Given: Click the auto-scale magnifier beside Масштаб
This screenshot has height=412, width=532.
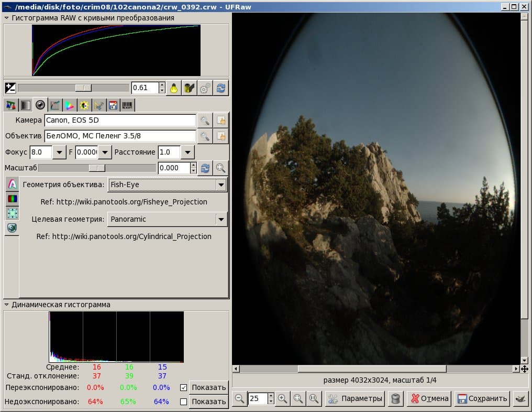Looking at the screenshot, I should tap(220, 168).
